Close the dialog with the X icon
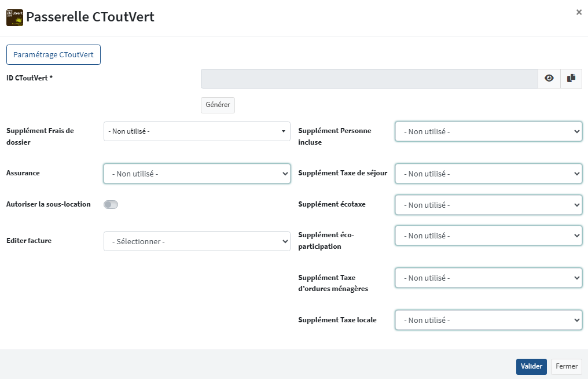Image resolution: width=588 pixels, height=379 pixels. (x=579, y=12)
